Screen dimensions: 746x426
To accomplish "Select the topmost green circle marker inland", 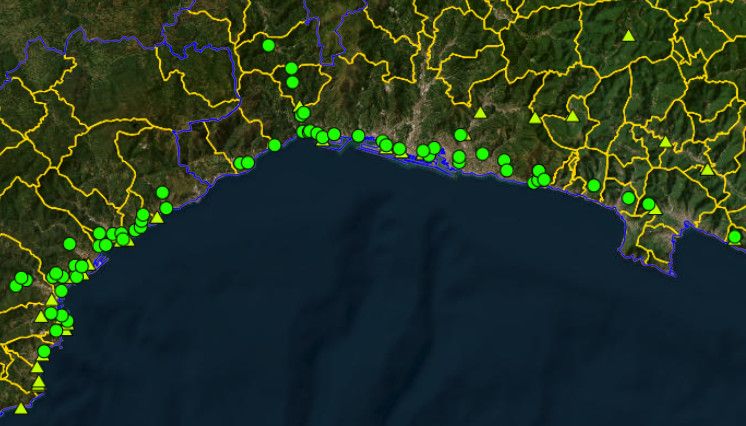I will pyautogui.click(x=268, y=45).
